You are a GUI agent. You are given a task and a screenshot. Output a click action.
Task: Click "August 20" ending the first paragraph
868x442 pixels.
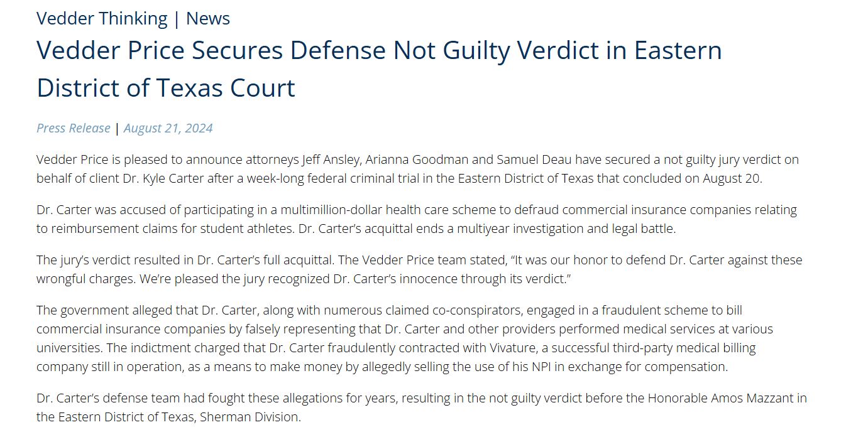[x=731, y=178]
